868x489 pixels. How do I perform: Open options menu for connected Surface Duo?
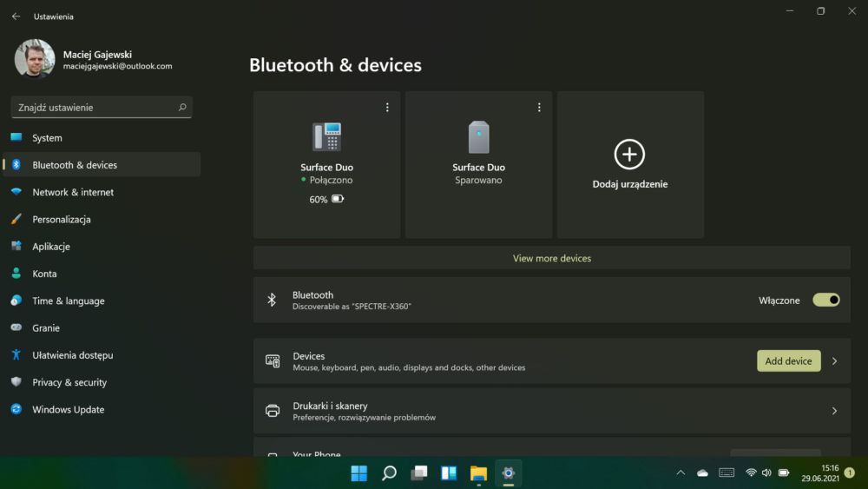pyautogui.click(x=387, y=108)
